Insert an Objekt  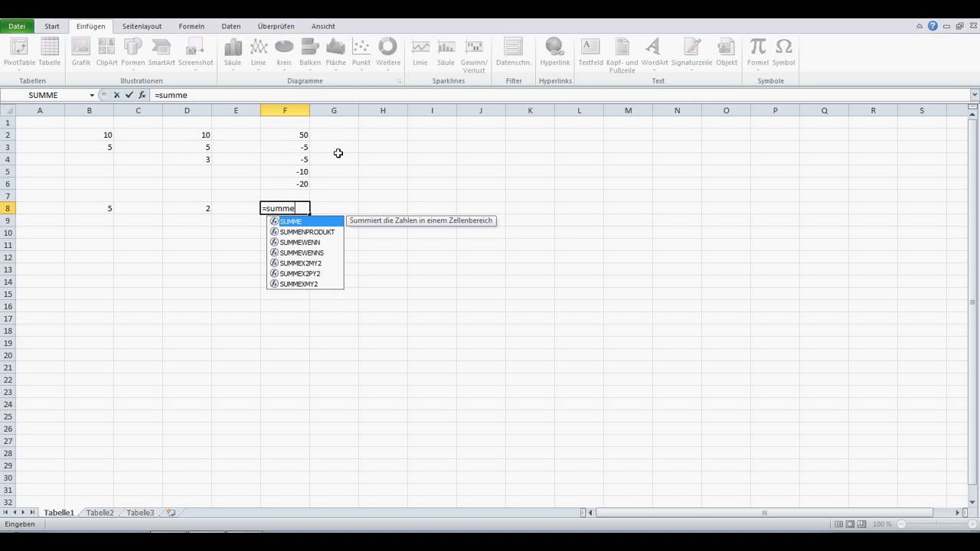coord(727,53)
